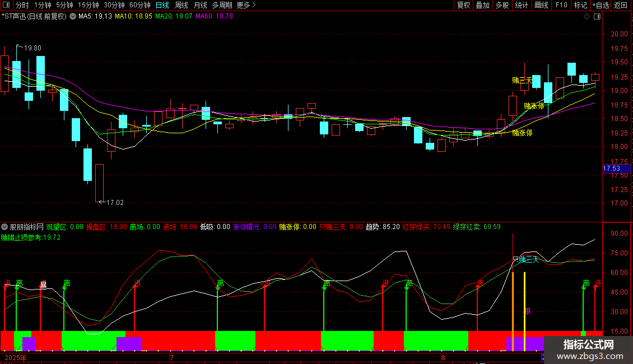Click the *ST声迅(日线.前复权) title
633x364 pixels.
(x=34, y=17)
